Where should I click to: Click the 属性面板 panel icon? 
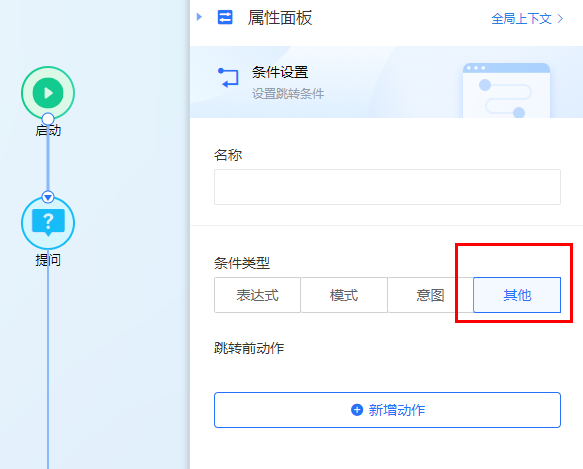coord(225,17)
